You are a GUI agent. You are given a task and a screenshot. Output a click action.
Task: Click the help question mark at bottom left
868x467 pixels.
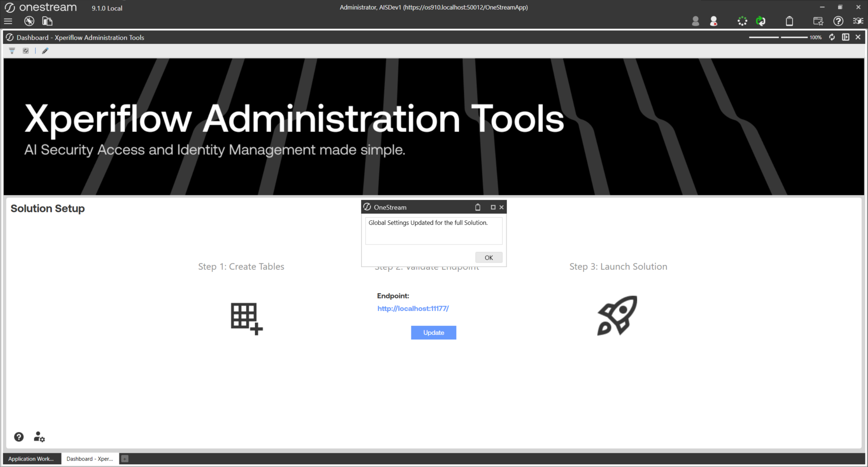point(19,437)
